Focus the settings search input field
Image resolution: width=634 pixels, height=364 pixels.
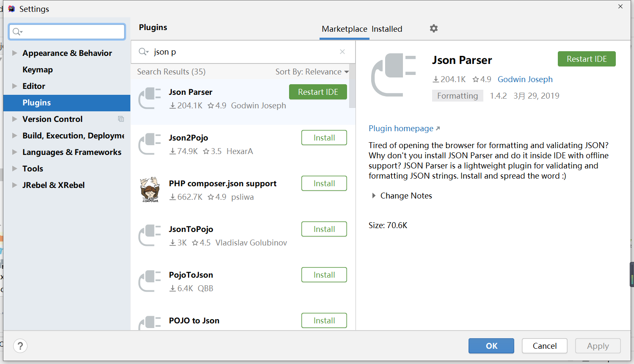click(x=67, y=32)
